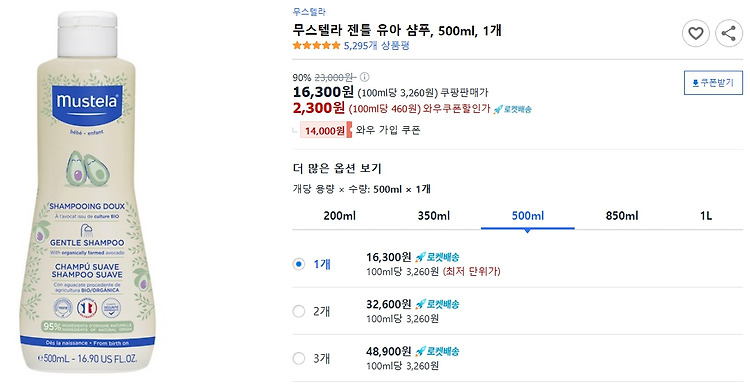Select the 2개 quantity radio button
This screenshot has height=386, width=750.
click(x=298, y=311)
